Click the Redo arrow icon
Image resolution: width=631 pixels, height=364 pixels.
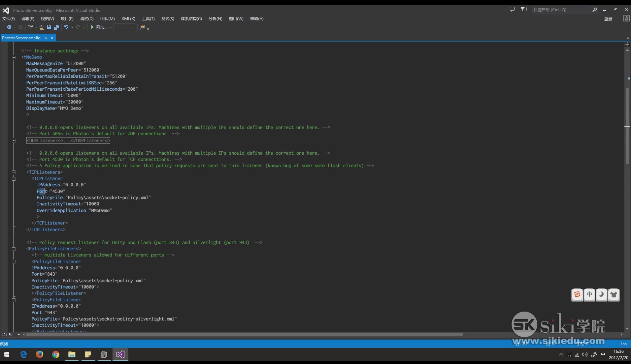click(78, 27)
